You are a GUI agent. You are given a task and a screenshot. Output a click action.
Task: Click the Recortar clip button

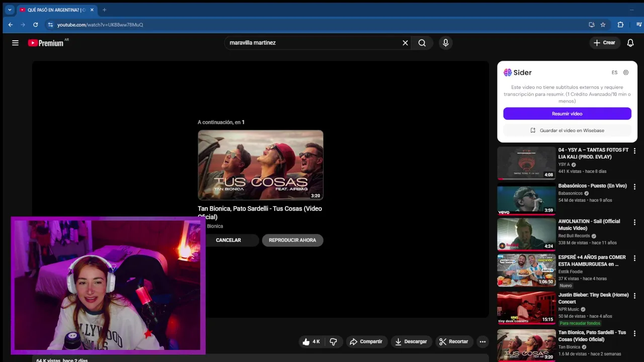pyautogui.click(x=453, y=341)
